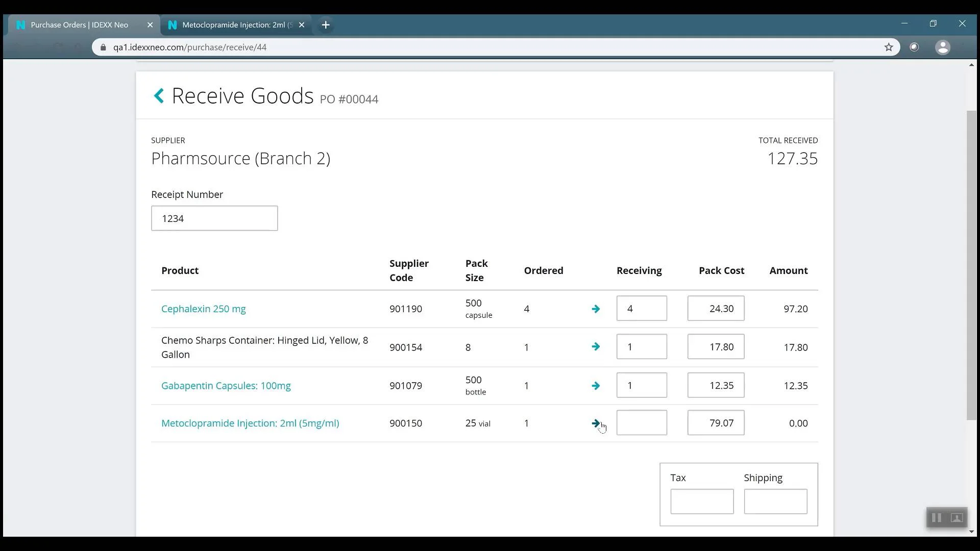The height and width of the screenshot is (551, 980).
Task: Switch to the Purchase Orders IDEXX Neo tab
Action: 79,24
